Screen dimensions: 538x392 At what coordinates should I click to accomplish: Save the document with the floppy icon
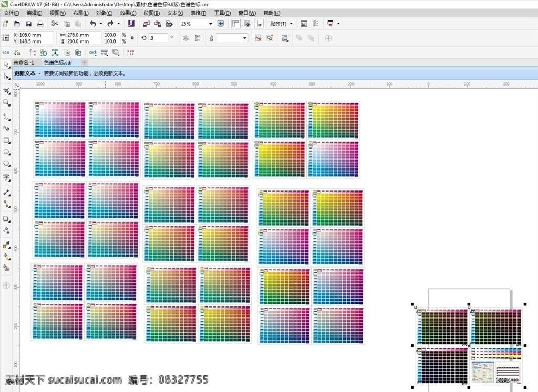point(29,24)
